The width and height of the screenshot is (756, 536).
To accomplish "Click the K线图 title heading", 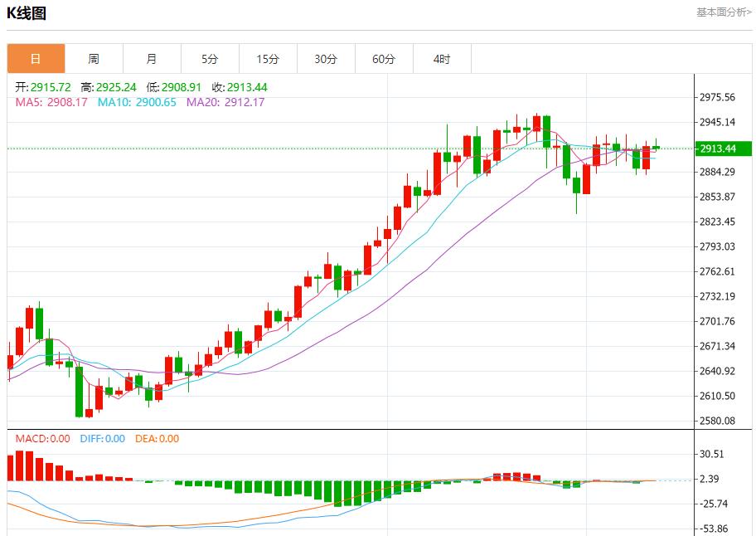I will pos(27,13).
